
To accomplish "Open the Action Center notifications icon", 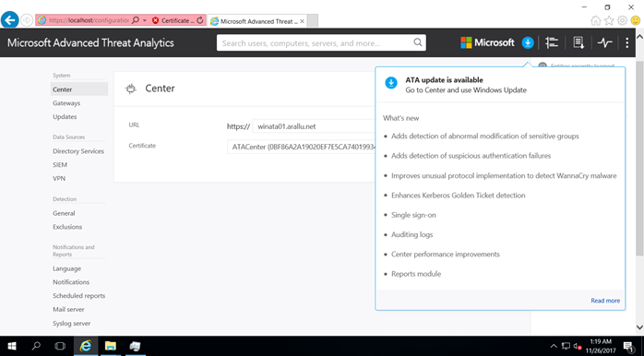I will click(628, 346).
